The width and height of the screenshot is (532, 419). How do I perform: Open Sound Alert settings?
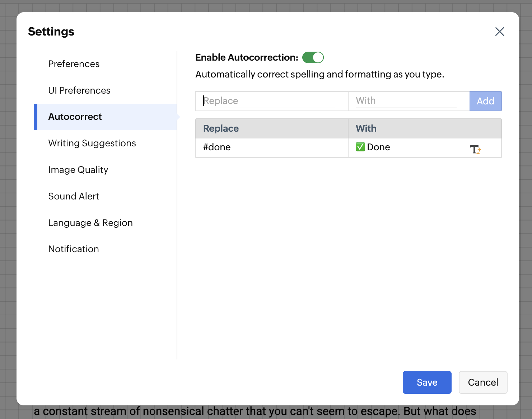click(74, 196)
